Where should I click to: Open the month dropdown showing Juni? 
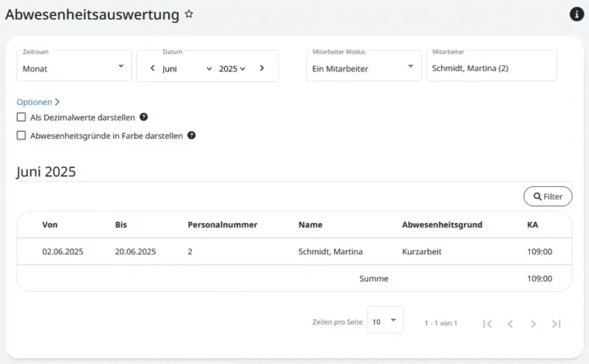coord(187,69)
